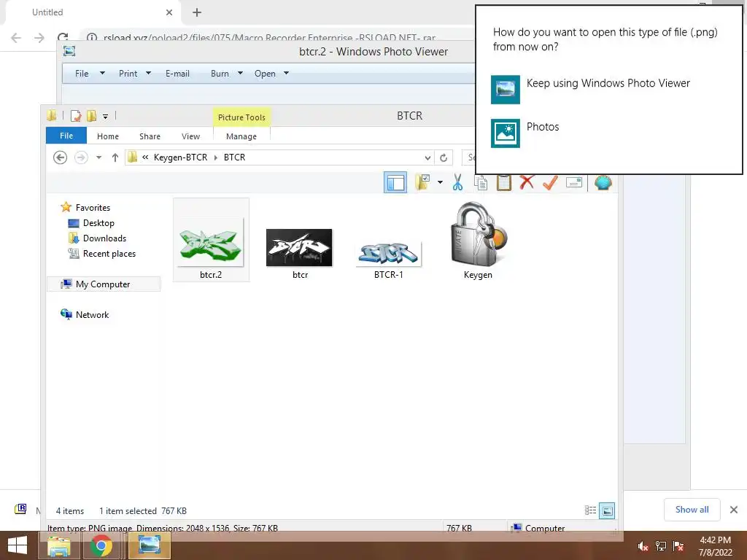747x560 pixels.
Task: Expand the chevron after Keygen-BTCR in path
Action: click(216, 157)
